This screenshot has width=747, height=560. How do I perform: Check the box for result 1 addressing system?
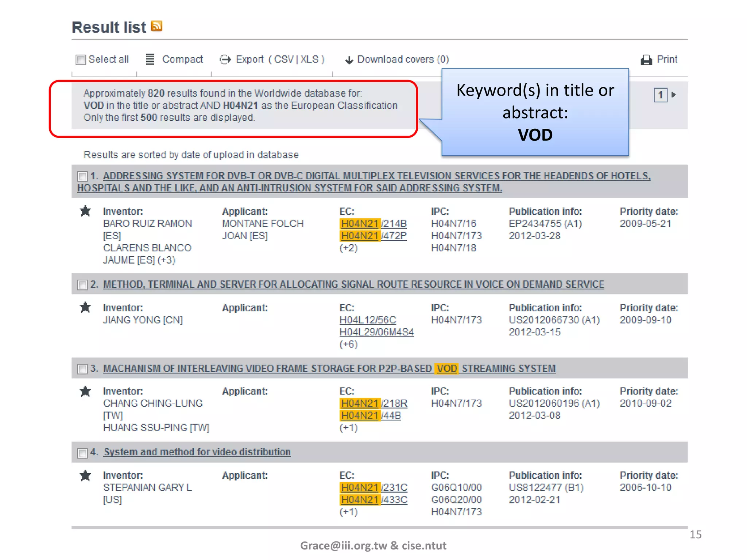82,176
